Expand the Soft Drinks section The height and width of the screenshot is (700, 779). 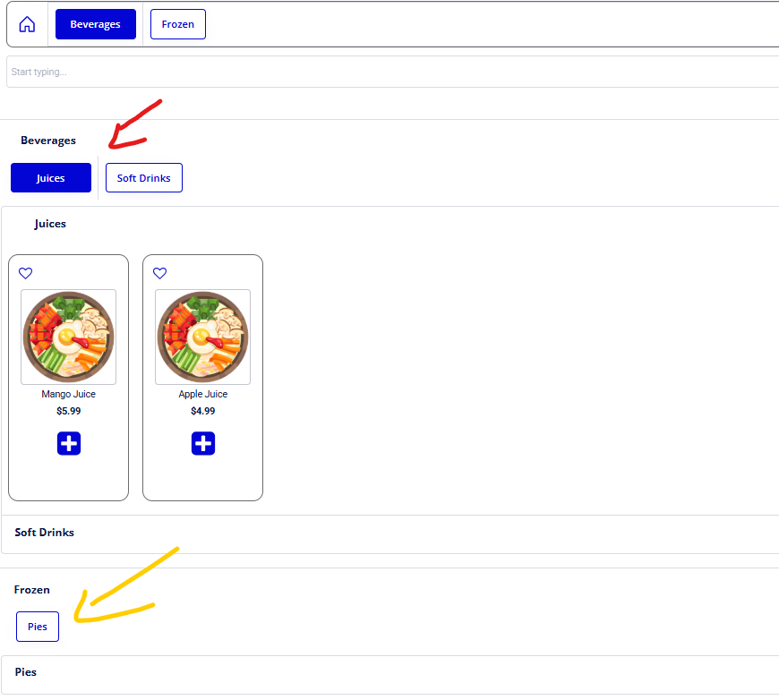[x=44, y=532]
